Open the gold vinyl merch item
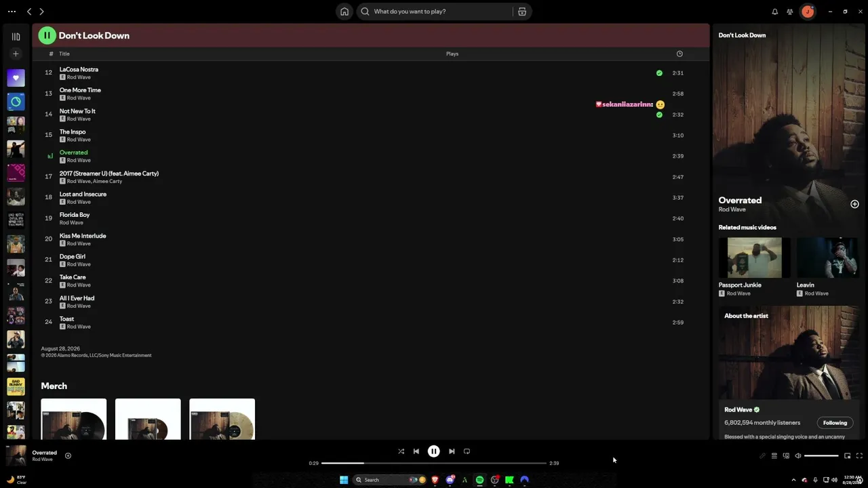 (x=222, y=419)
